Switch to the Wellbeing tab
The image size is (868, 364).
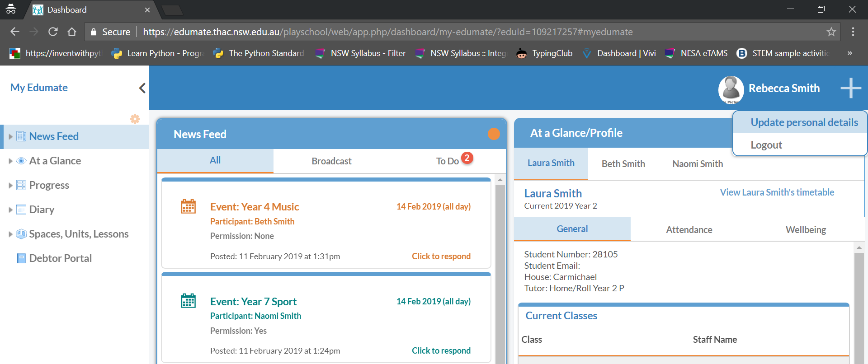(x=806, y=230)
